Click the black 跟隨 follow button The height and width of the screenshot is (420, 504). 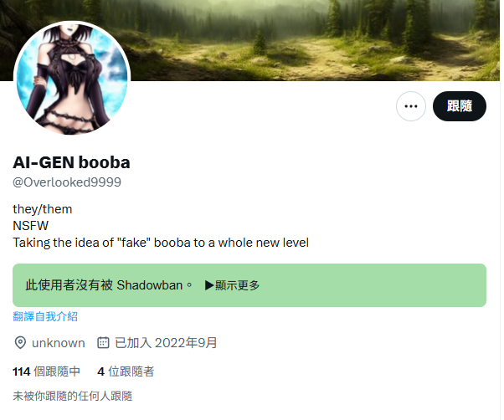point(460,106)
